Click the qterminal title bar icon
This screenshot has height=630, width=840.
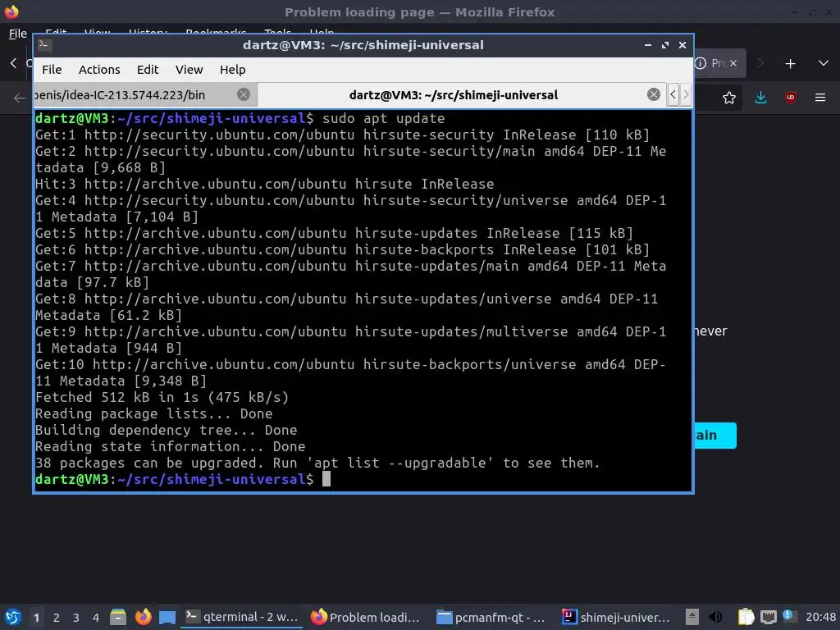(44, 44)
